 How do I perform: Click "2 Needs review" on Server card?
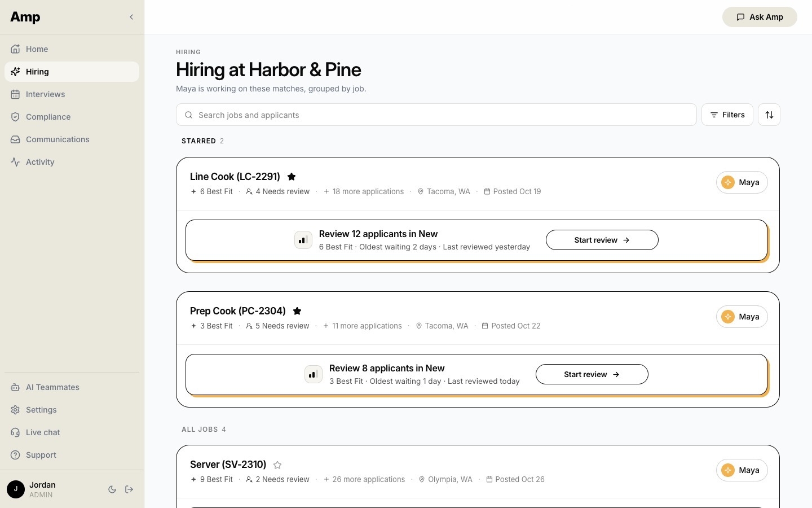(277, 480)
